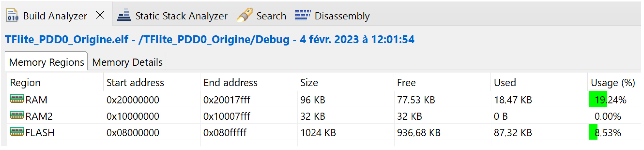The height and width of the screenshot is (150, 644).
Task: Click the RAM2 region memory chip icon
Action: (17, 115)
